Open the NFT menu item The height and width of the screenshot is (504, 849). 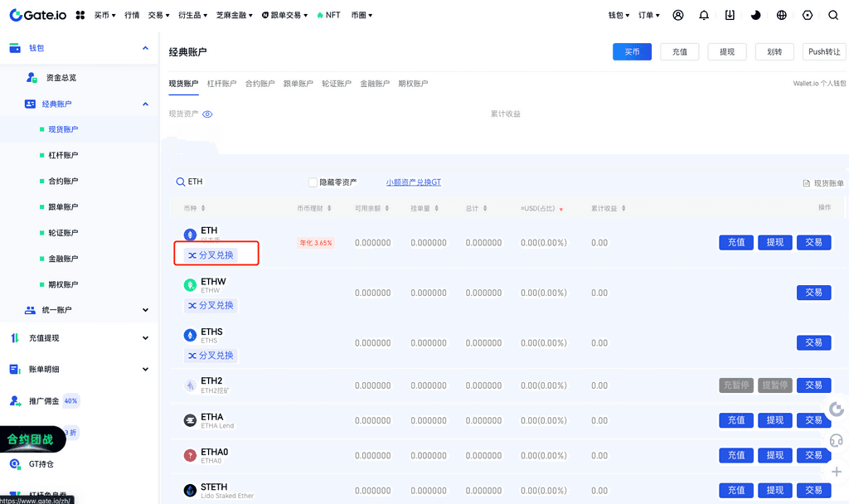coord(328,15)
